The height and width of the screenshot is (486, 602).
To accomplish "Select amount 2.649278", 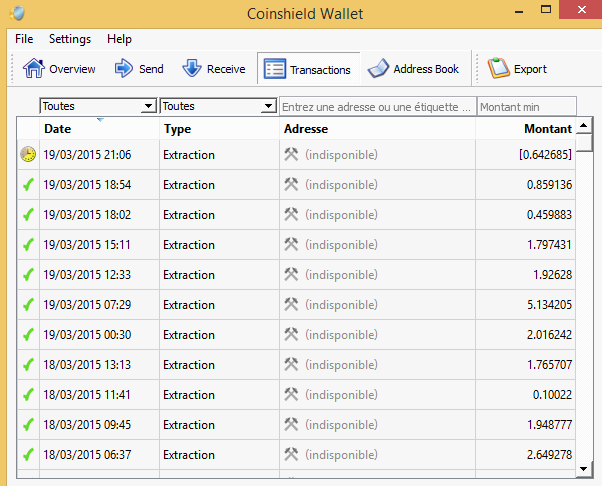I will pyautogui.click(x=549, y=455).
